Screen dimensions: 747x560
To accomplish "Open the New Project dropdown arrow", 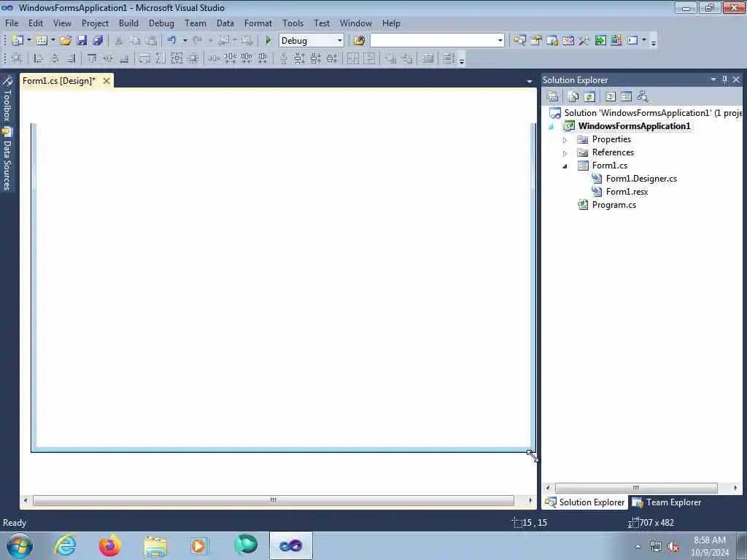I will click(29, 41).
